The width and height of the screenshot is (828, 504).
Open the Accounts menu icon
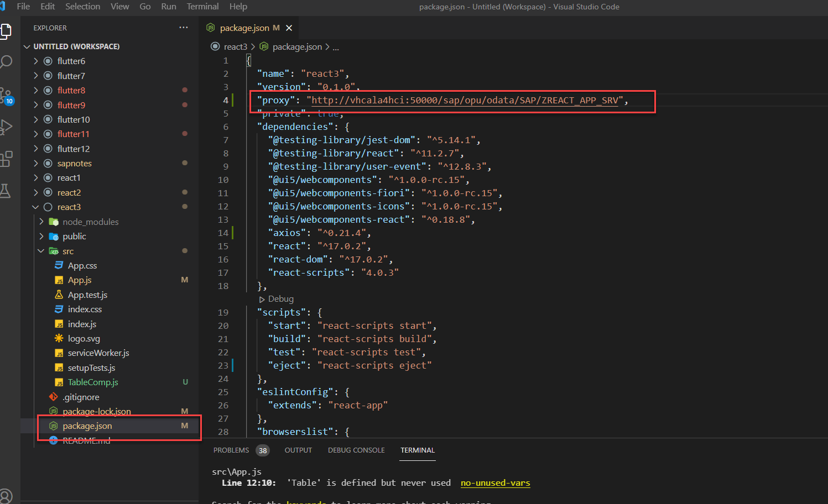click(x=6, y=496)
